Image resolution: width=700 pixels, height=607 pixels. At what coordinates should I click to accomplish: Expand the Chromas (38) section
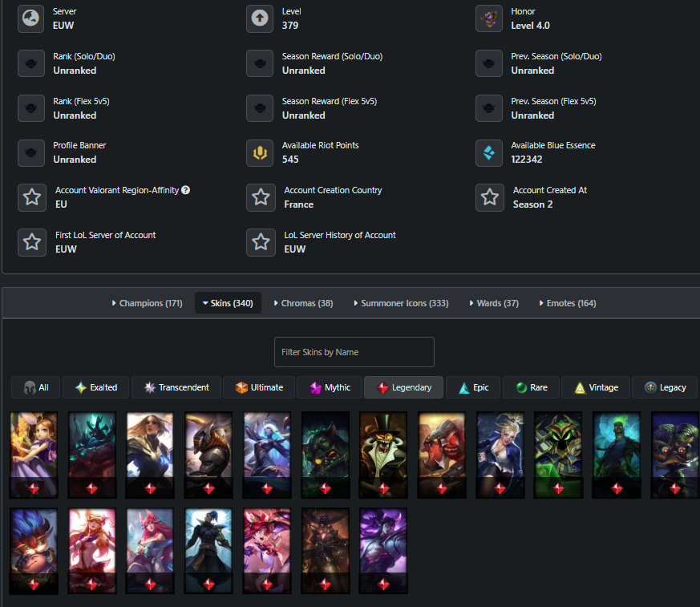303,303
